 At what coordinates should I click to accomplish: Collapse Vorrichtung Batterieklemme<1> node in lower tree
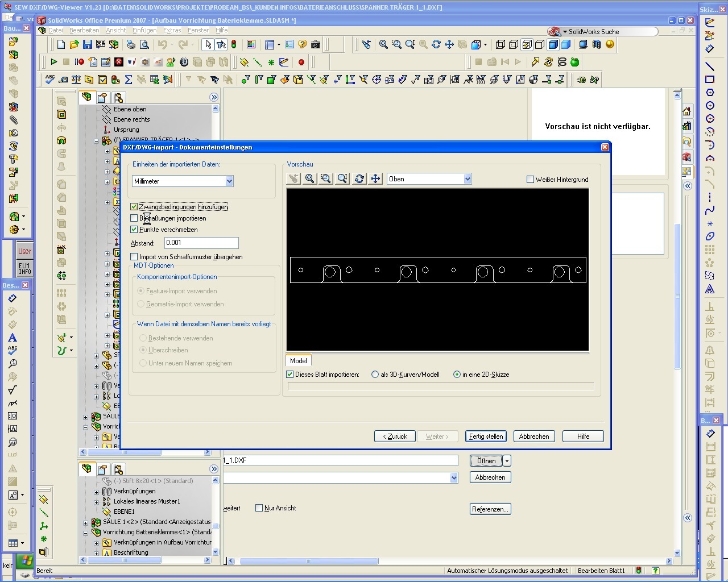coord(86,533)
